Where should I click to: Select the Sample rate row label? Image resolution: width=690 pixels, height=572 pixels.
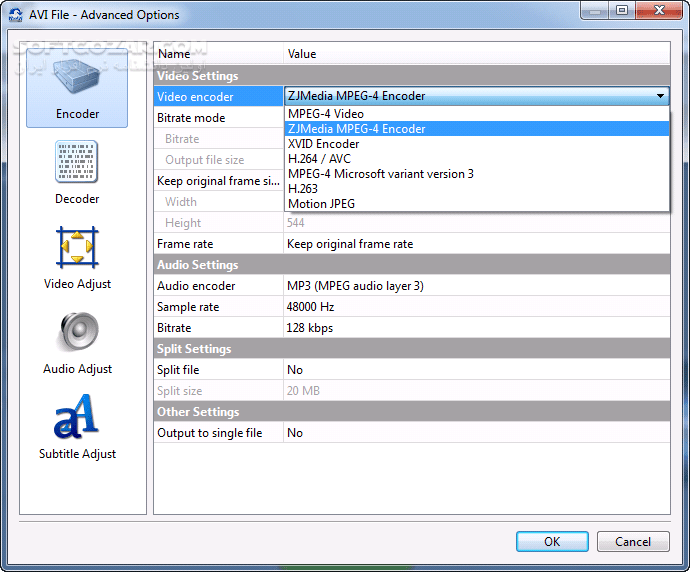pyautogui.click(x=218, y=307)
